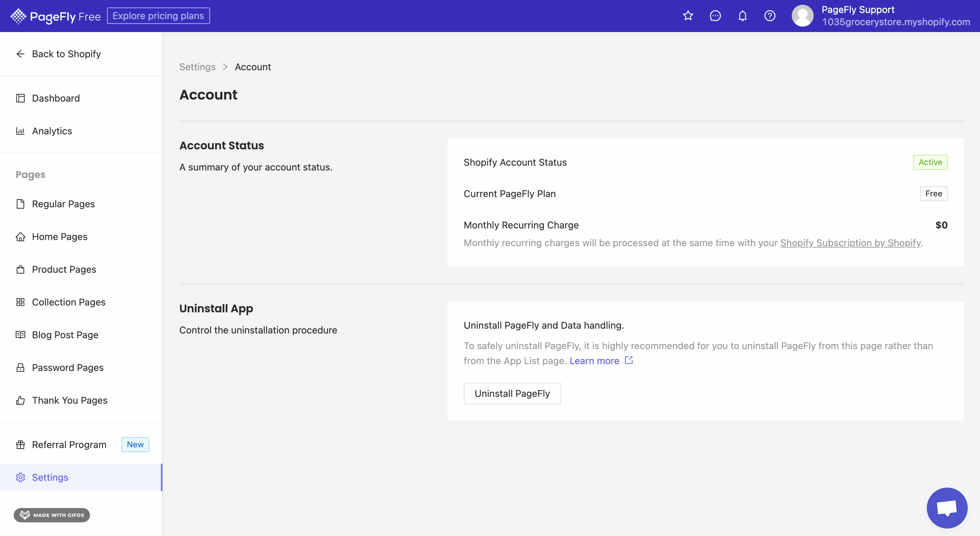Screen dimensions: 980x536
Task: Click Explore pricing plans button
Action: pyautogui.click(x=158, y=16)
